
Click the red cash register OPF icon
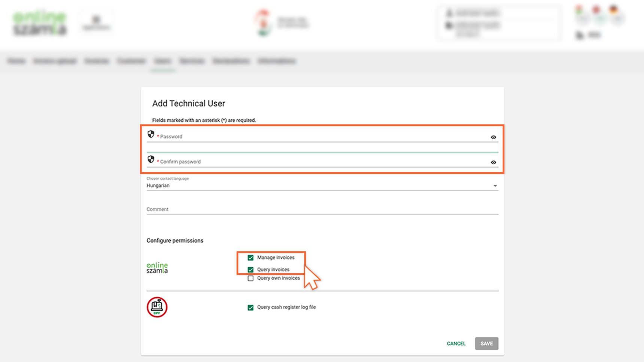[157, 307]
